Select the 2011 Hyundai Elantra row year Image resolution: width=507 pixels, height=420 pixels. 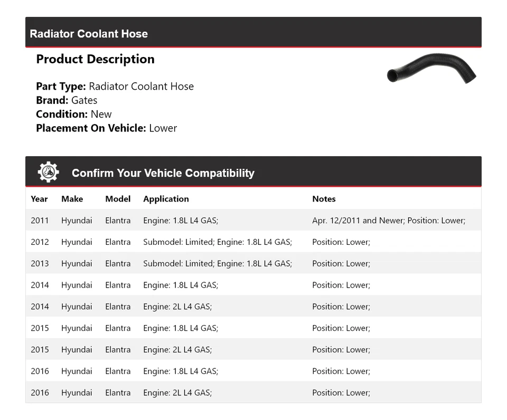tap(40, 221)
